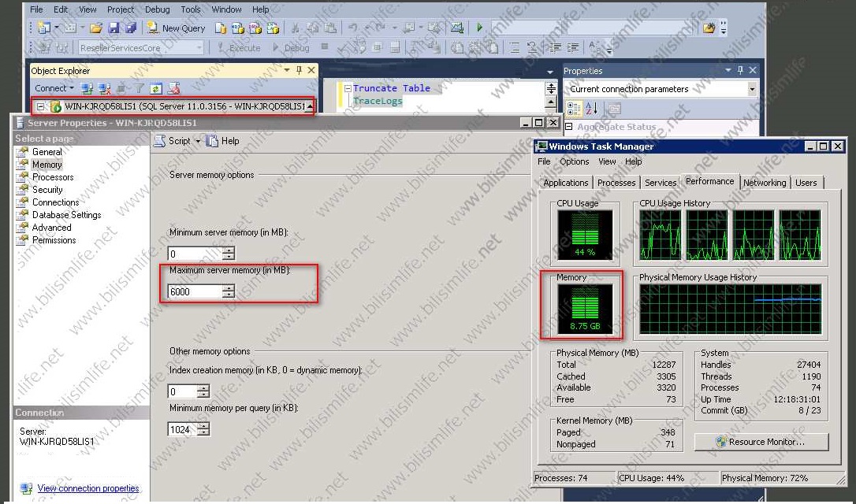The image size is (856, 504).
Task: Switch to the Processes tab in Task Manager
Action: coord(616,183)
